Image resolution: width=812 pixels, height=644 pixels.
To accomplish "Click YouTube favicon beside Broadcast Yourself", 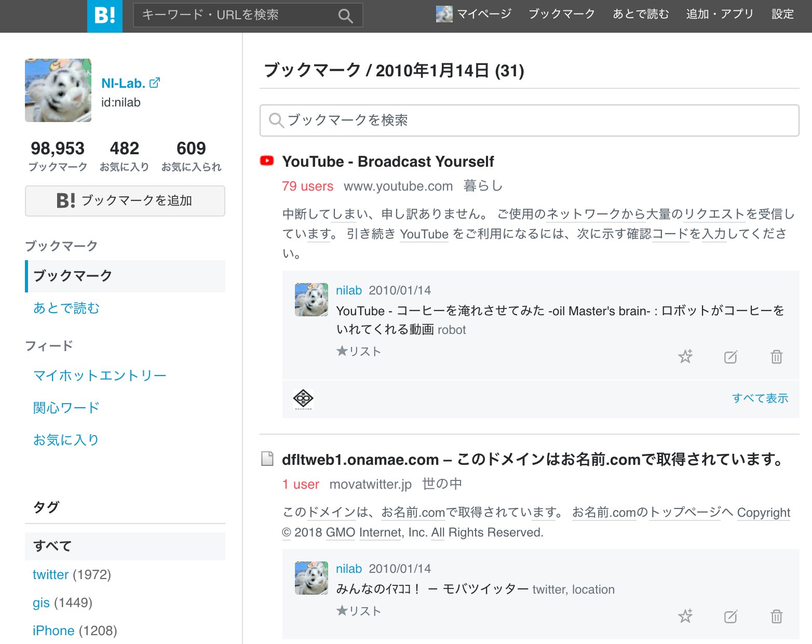I will [267, 161].
